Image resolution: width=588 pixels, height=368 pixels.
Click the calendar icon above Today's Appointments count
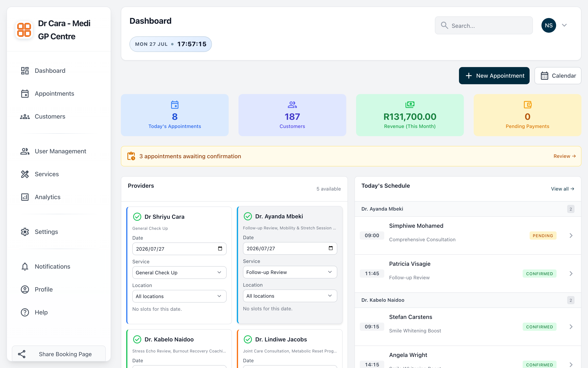point(175,105)
